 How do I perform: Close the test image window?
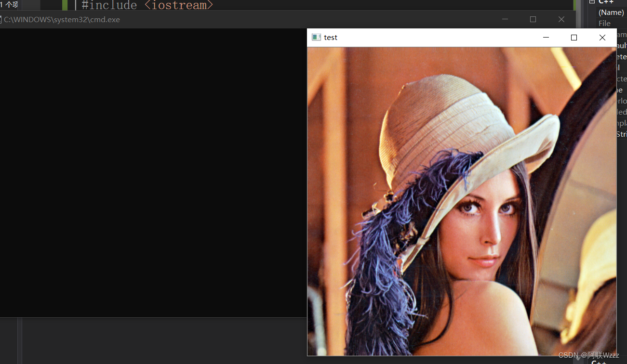coord(602,38)
